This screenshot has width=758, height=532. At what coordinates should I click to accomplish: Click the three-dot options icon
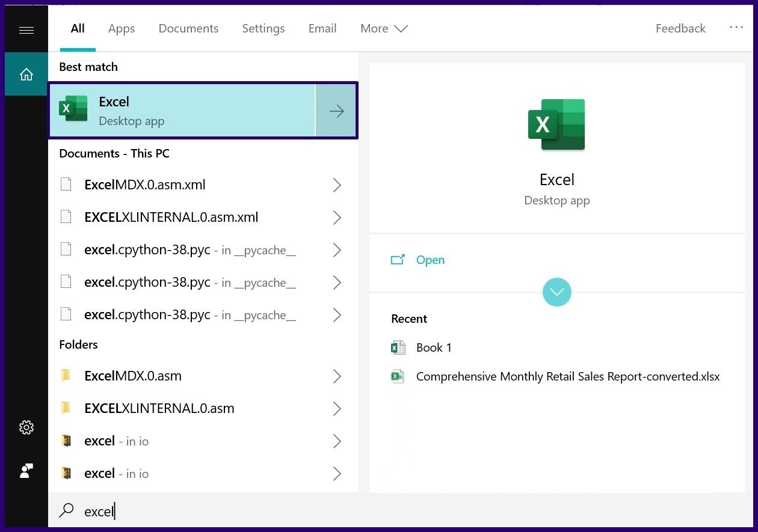[736, 28]
